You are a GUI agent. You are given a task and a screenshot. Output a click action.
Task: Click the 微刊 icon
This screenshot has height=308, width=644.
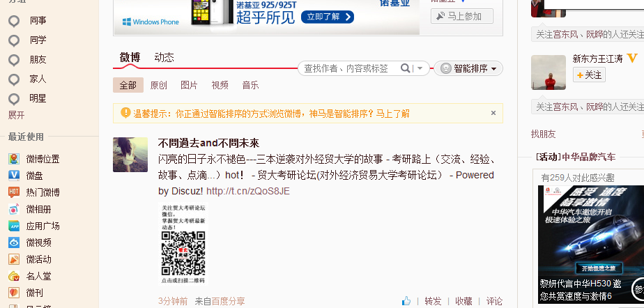coord(14,293)
